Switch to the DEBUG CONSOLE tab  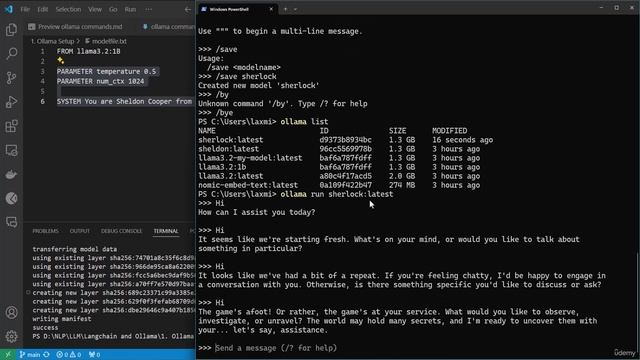(x=122, y=231)
